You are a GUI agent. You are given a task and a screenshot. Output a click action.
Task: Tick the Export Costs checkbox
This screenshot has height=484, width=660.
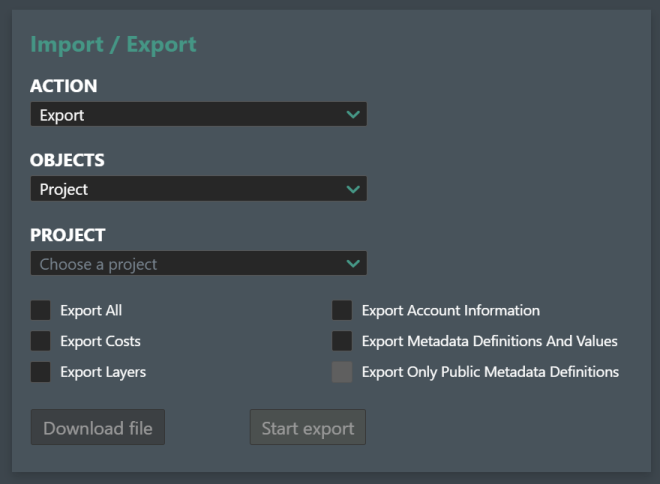(x=40, y=341)
